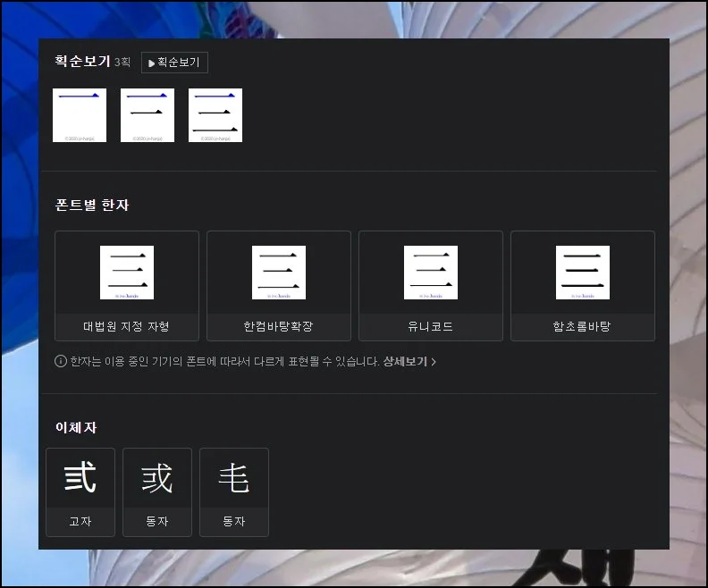Select the 함초롬바탕 character image
This screenshot has width=708, height=588.
click(x=583, y=273)
